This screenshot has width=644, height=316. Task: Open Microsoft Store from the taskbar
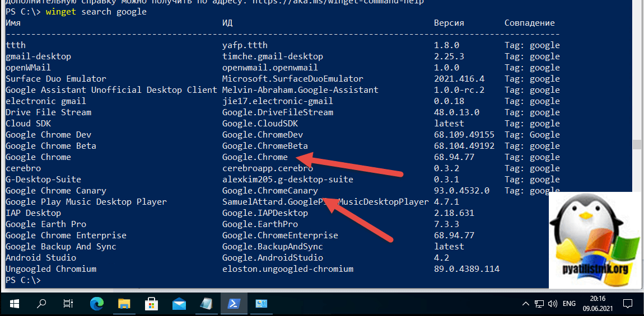tap(151, 304)
